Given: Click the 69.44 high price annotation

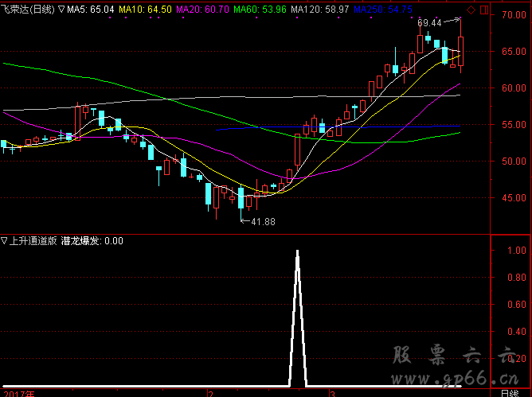Looking at the screenshot, I should click(429, 23).
